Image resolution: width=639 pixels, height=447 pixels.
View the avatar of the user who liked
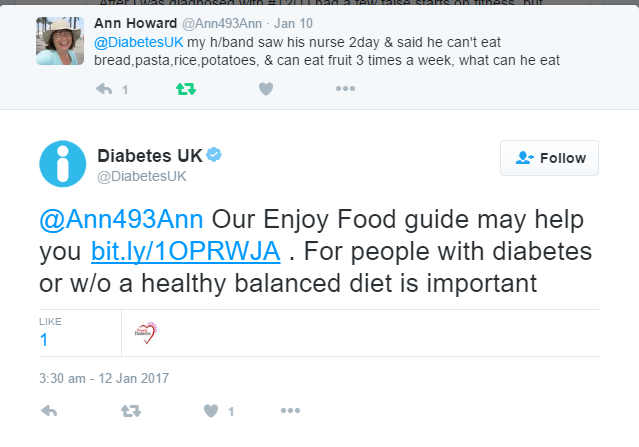pos(145,333)
